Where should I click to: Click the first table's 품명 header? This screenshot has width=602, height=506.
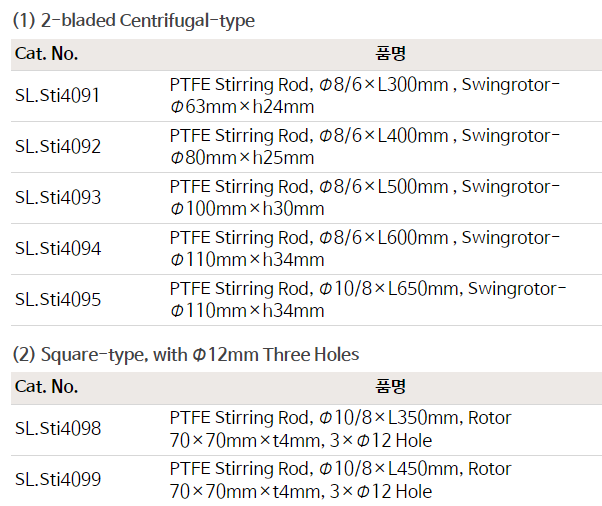(390, 54)
